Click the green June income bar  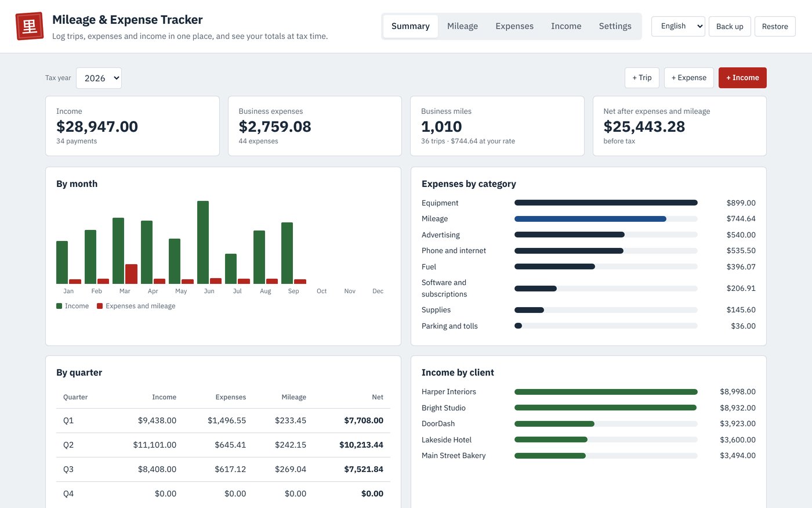tap(203, 242)
